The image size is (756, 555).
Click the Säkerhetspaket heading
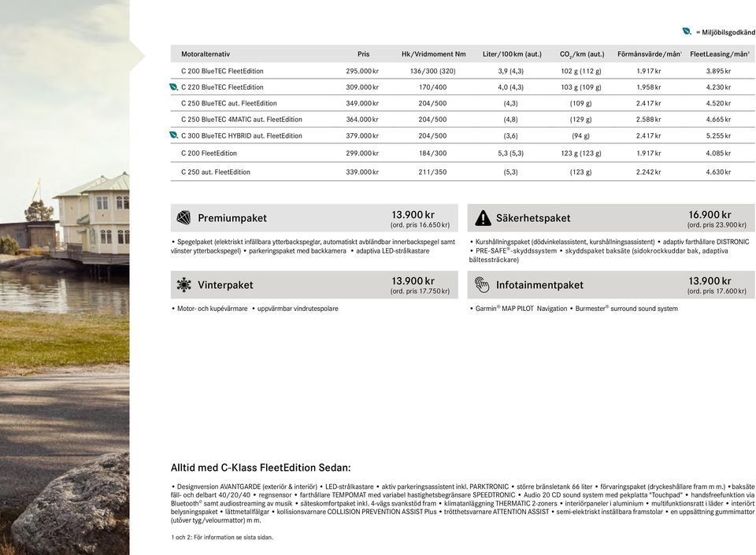[x=533, y=218]
